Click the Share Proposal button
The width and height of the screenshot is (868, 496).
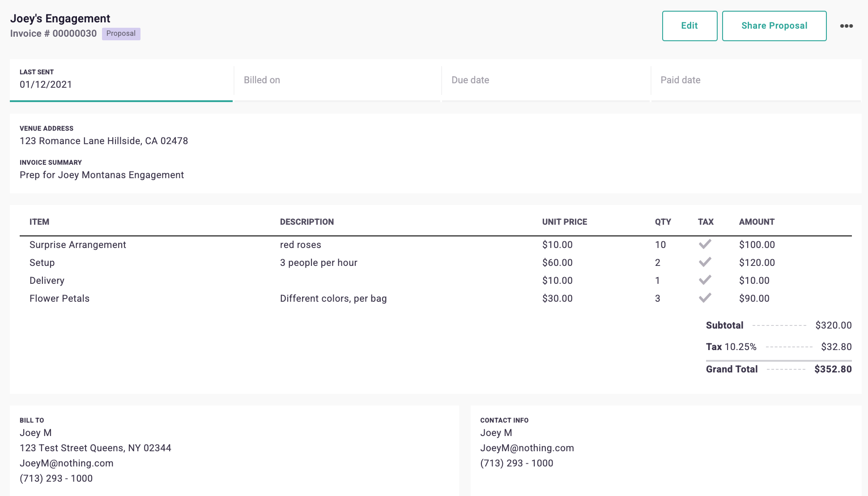pos(774,26)
